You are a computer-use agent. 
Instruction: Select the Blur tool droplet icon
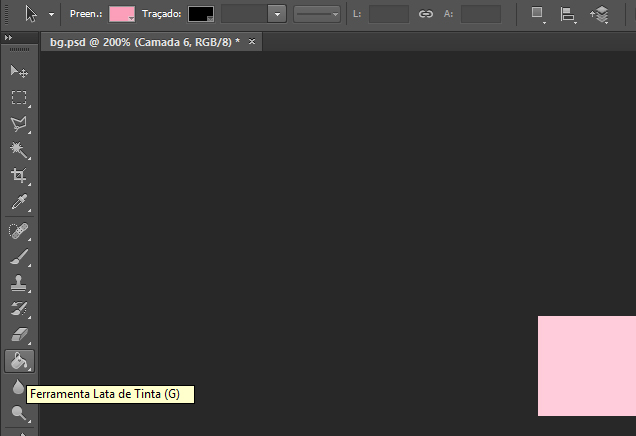click(18, 387)
